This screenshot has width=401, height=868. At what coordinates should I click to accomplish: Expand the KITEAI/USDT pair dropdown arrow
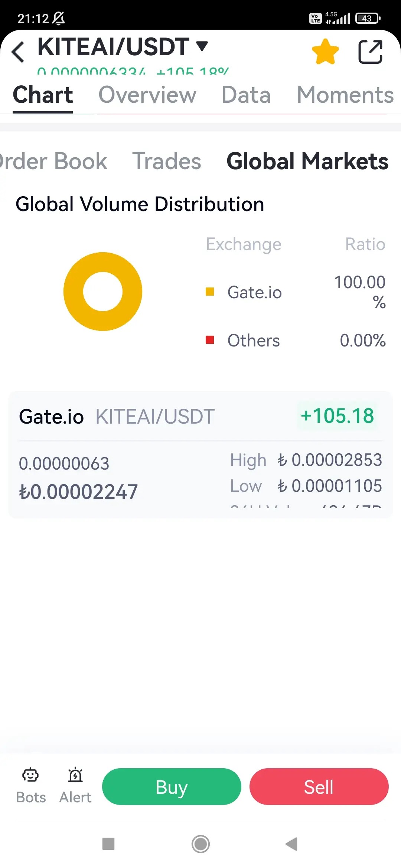202,46
